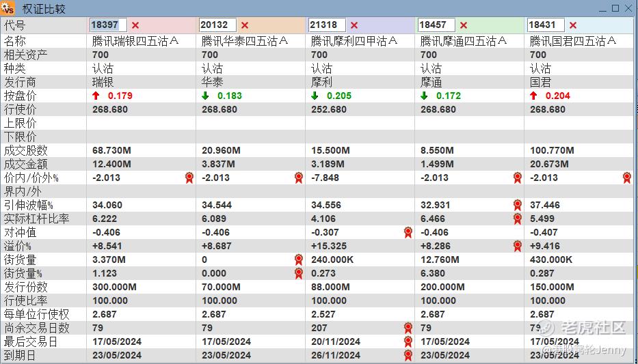This screenshot has width=638, height=364.
Task: Click the volume value 100.770M
Action: tap(552, 150)
